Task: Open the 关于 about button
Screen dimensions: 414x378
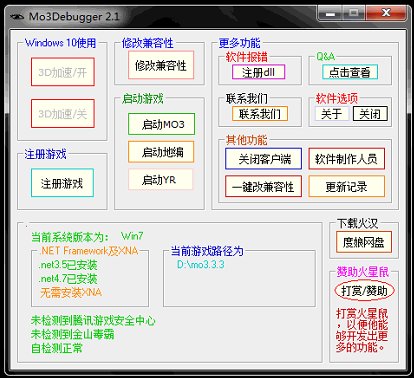Action: 332,114
